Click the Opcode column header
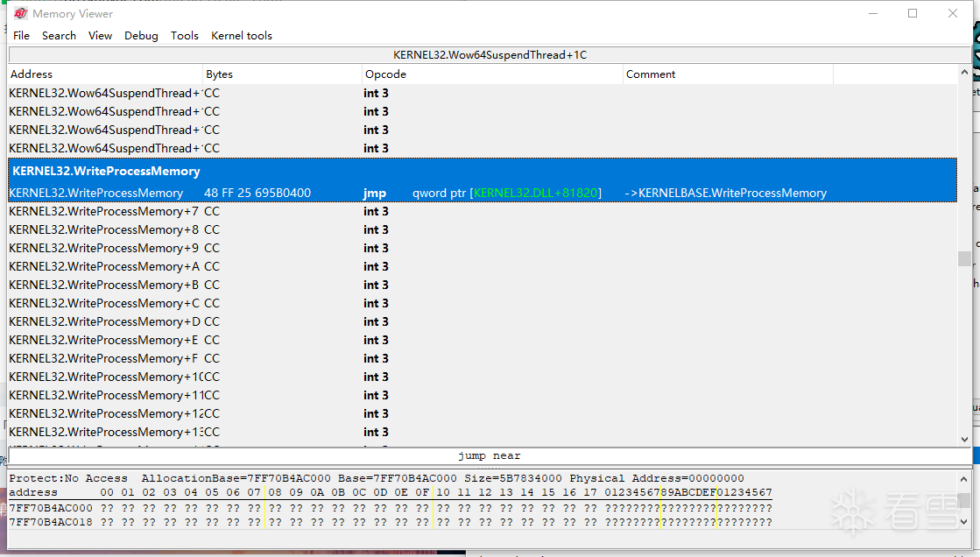 [x=492, y=74]
